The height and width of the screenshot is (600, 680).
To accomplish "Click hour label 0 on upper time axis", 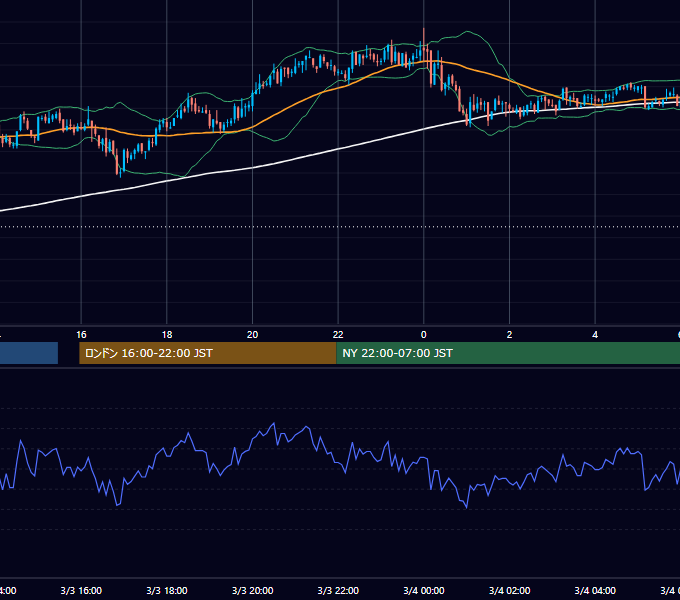I will 424,335.
